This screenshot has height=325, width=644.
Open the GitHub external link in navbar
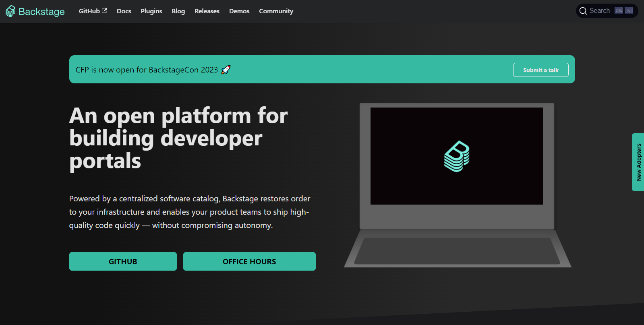click(x=93, y=11)
